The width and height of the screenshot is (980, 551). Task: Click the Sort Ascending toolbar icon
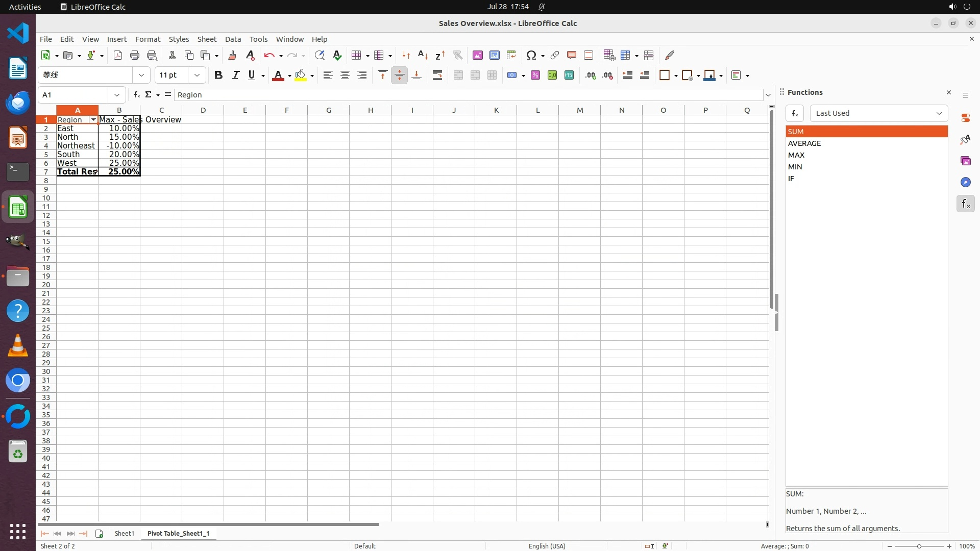pos(423,55)
